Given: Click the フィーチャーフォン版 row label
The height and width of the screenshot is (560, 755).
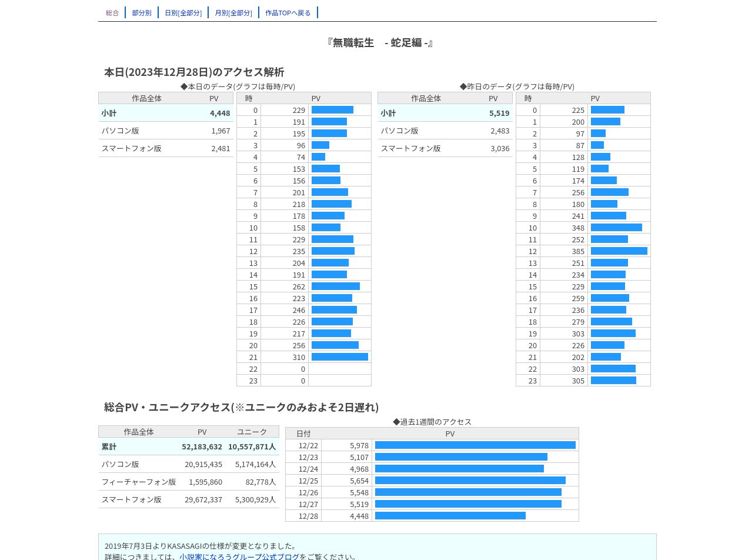Looking at the screenshot, I should (x=139, y=482).
